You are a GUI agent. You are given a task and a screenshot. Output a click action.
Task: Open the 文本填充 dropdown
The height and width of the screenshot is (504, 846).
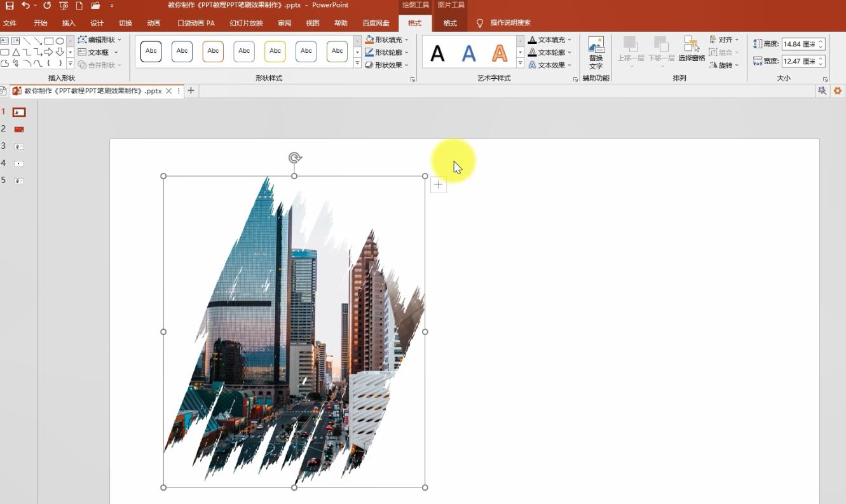pyautogui.click(x=550, y=39)
